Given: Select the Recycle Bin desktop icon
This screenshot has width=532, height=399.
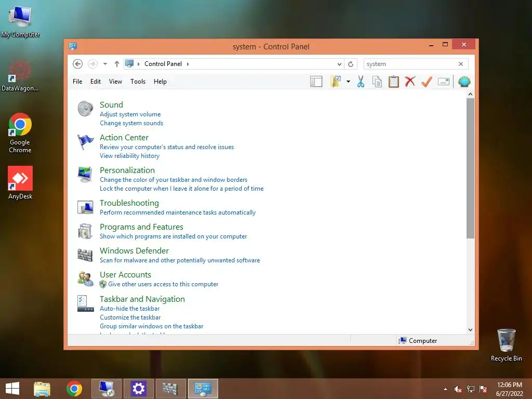Looking at the screenshot, I should [506, 345].
